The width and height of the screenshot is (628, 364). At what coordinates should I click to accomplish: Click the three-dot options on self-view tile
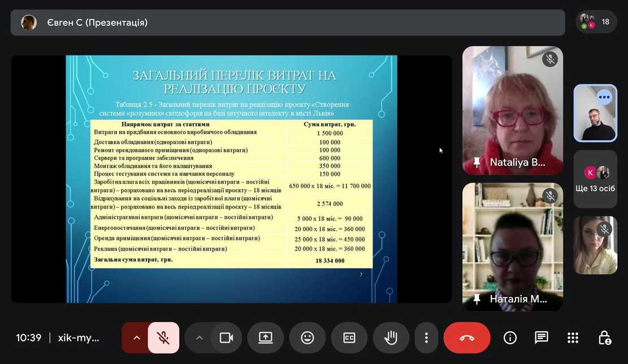604,97
